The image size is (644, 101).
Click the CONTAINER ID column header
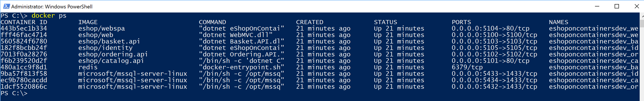point(24,22)
